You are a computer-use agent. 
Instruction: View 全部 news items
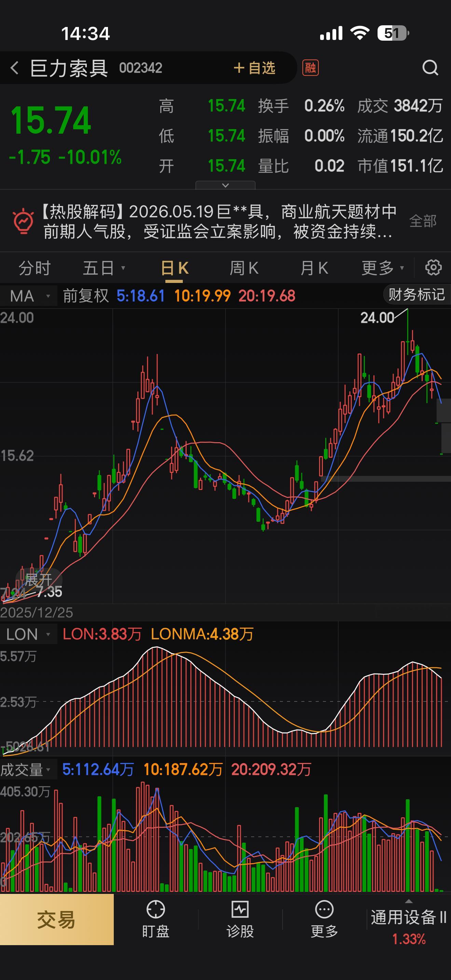(x=423, y=221)
